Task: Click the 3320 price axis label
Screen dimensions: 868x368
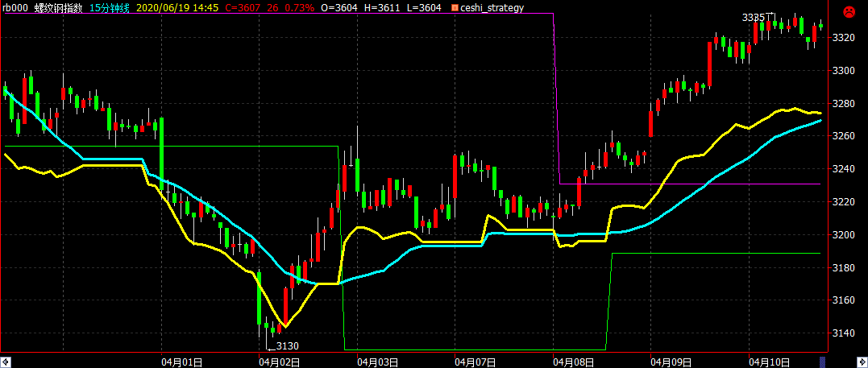Action: pyautogui.click(x=843, y=38)
